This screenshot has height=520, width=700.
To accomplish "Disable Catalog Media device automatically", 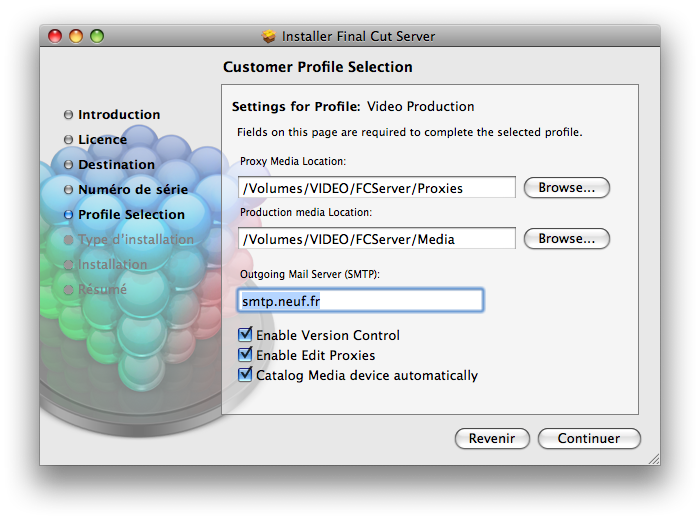I will tap(245, 374).
